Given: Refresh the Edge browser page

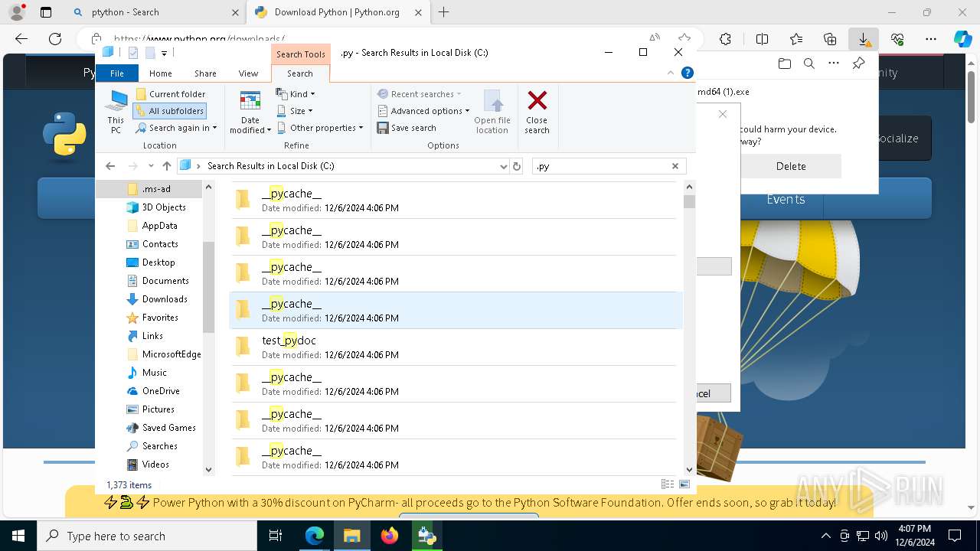Looking at the screenshot, I should pyautogui.click(x=55, y=39).
